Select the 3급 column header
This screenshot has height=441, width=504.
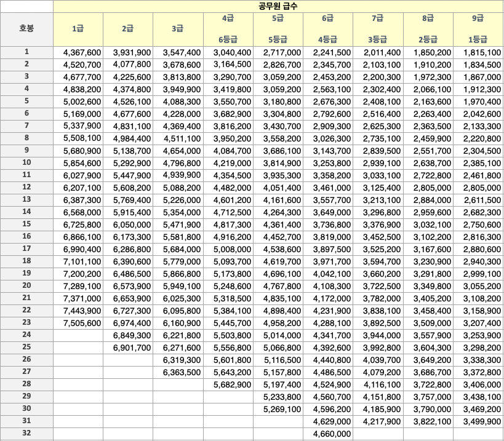click(x=178, y=30)
